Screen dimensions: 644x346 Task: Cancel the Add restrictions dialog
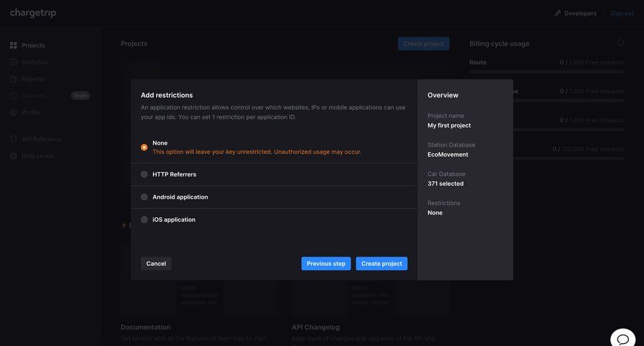click(156, 264)
